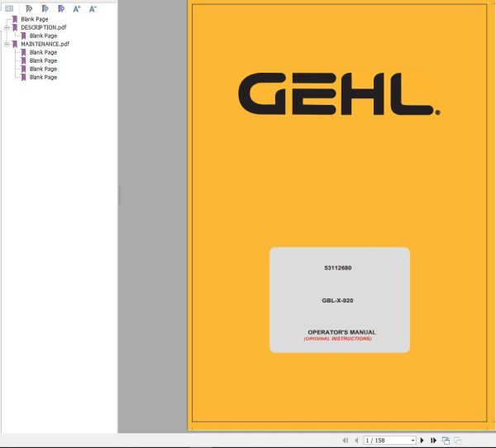Jump to the last page arrow

[x=434, y=440]
